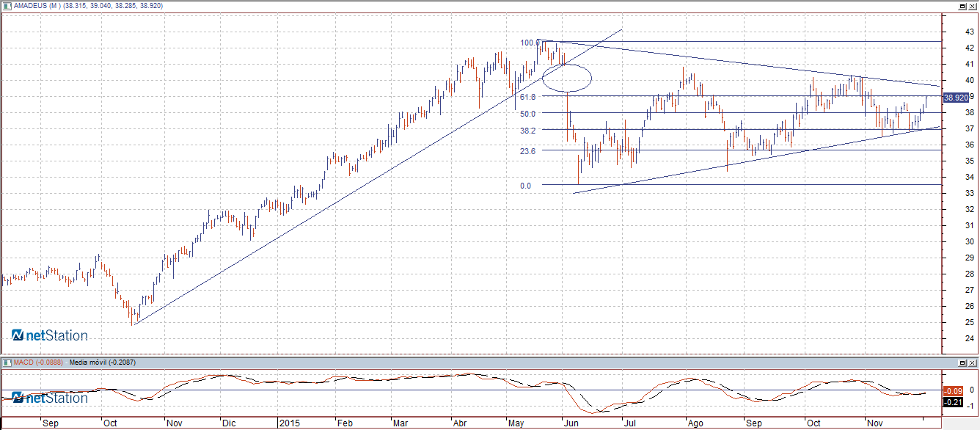
Task: Click the -0.21 moving average value tag
Action: (x=952, y=402)
